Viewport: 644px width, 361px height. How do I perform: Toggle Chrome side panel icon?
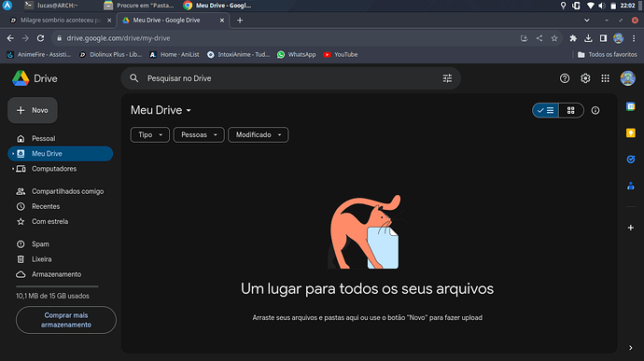603,38
